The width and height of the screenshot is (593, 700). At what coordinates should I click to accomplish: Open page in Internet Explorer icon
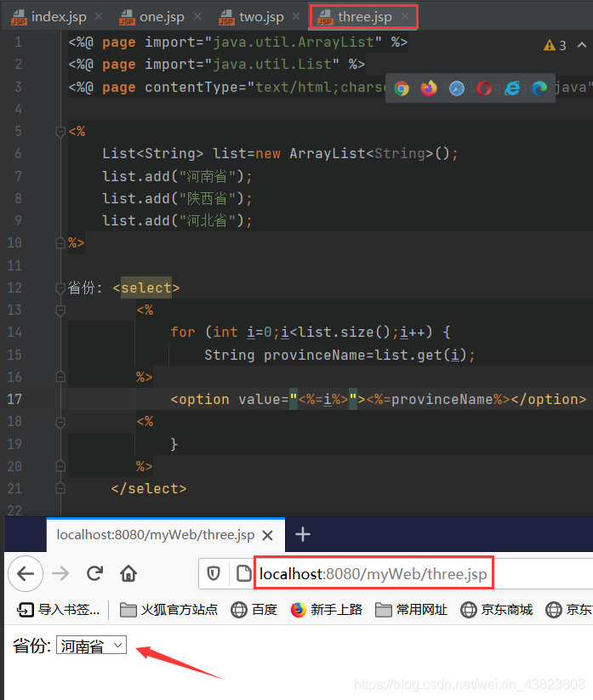tap(511, 88)
